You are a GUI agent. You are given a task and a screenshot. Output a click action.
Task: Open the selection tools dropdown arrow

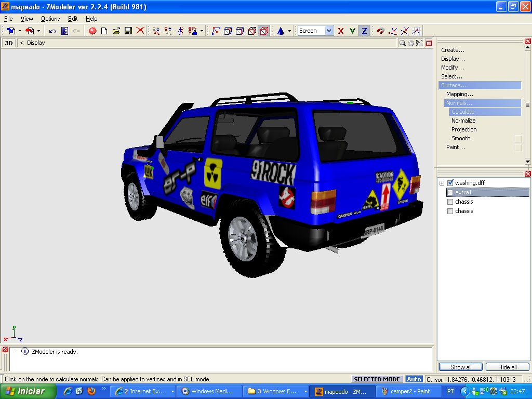click(202, 31)
